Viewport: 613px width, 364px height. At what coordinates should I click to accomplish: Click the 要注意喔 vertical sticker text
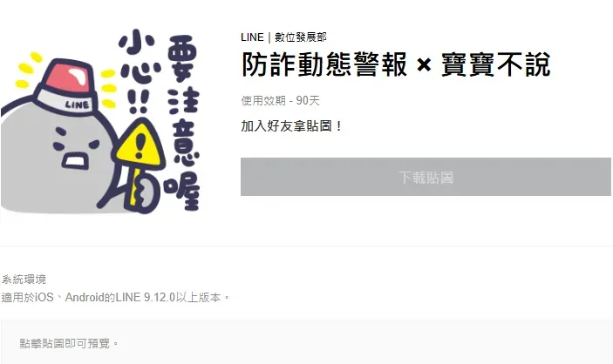[183, 123]
